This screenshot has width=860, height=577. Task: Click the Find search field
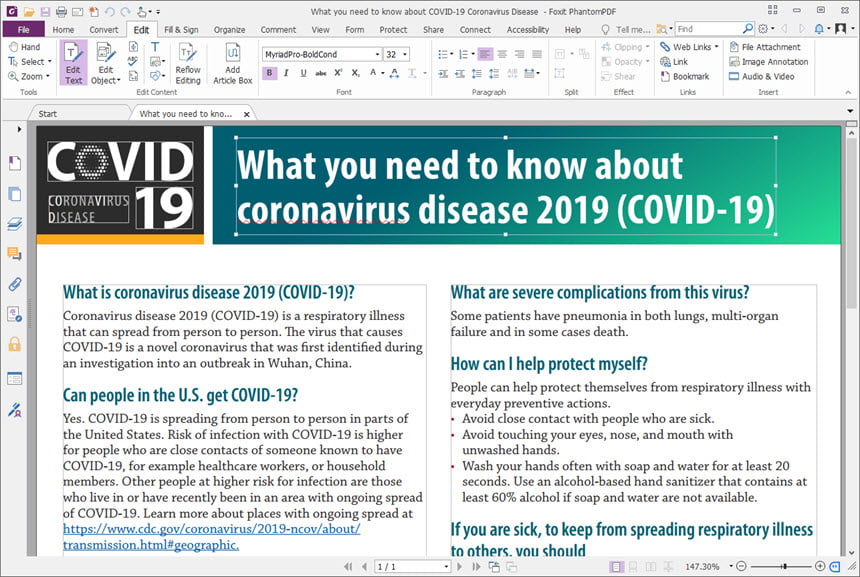709,29
